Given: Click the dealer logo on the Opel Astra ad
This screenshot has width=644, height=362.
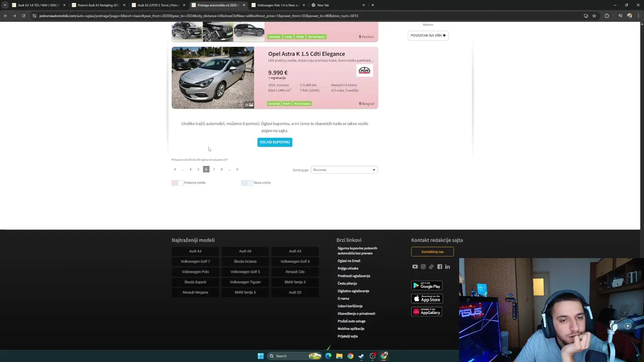Looking at the screenshot, I should pos(364,70).
